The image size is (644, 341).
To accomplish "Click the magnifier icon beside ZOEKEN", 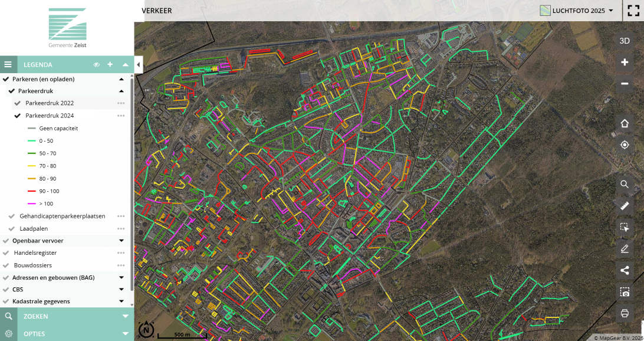I will click(9, 316).
